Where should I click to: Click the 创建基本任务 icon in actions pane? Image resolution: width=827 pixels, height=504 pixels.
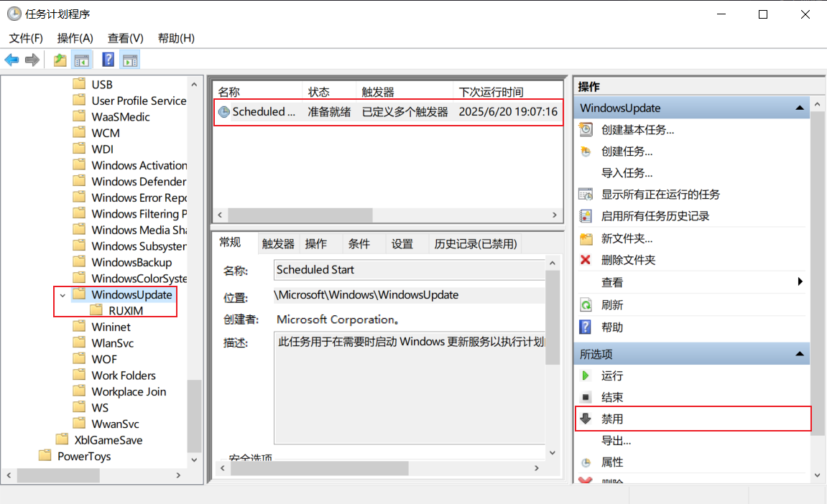pos(586,130)
